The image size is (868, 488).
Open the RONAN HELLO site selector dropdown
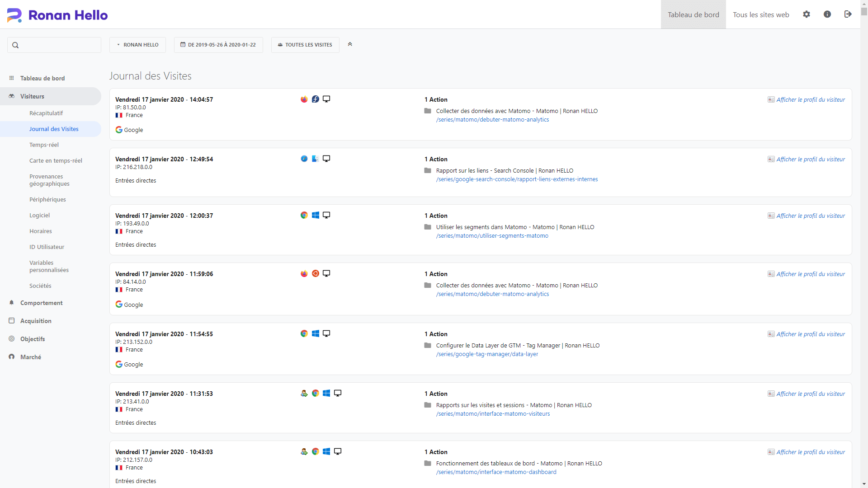point(137,45)
